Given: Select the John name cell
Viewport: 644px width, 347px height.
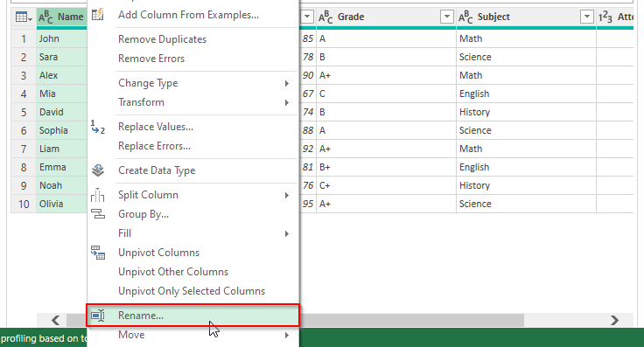Looking at the screenshot, I should (61, 38).
